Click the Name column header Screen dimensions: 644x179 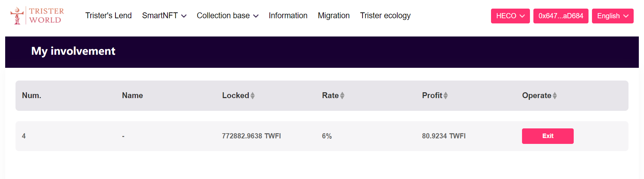point(132,96)
